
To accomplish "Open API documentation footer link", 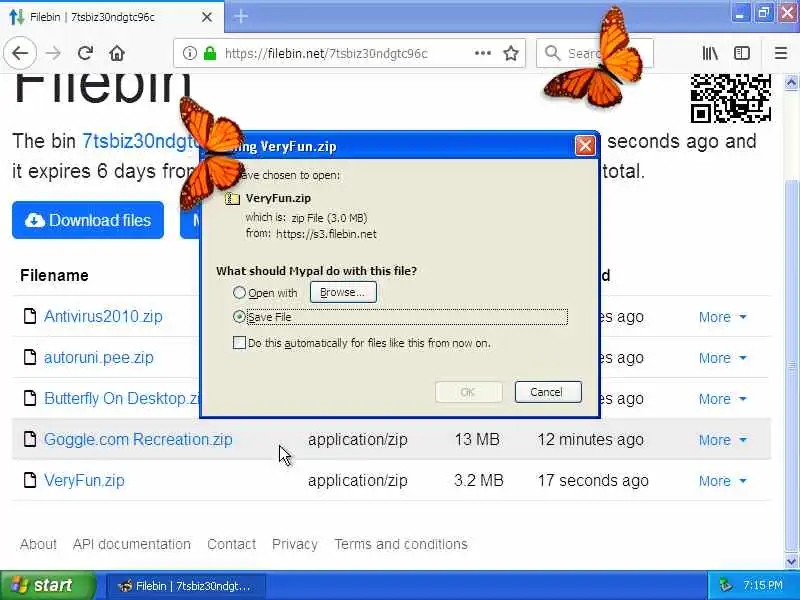I will pos(132,544).
